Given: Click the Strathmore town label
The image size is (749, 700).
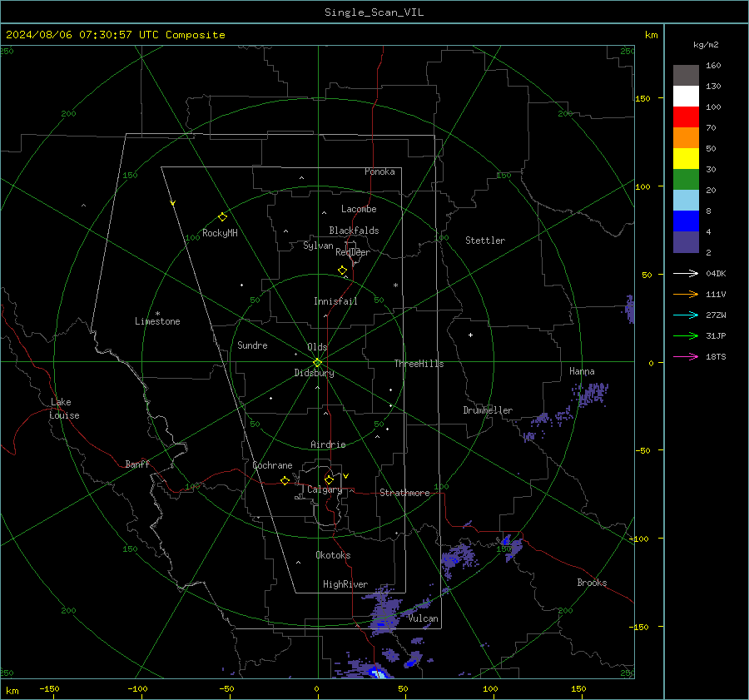Looking at the screenshot, I should pyautogui.click(x=404, y=493).
